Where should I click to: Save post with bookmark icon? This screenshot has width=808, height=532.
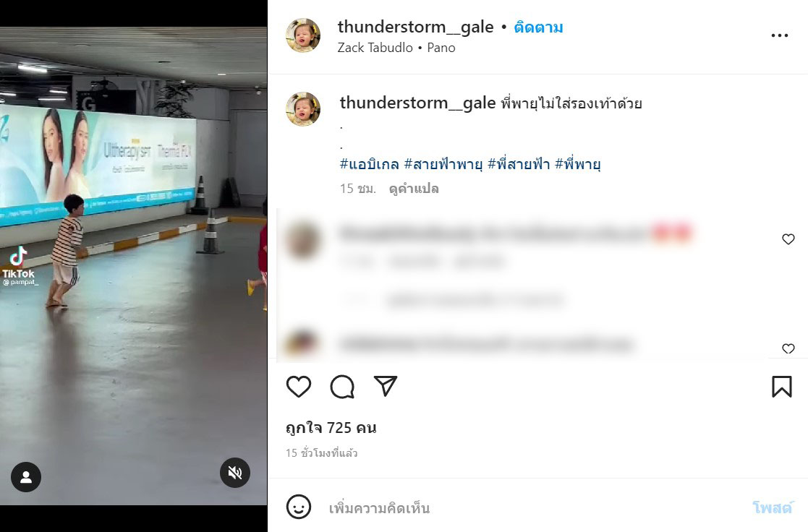(781, 387)
